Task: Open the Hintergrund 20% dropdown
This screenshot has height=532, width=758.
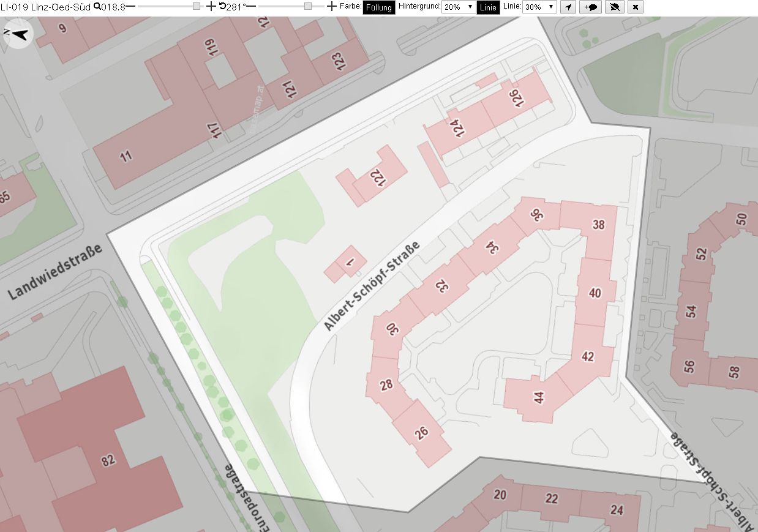Action: coord(458,7)
